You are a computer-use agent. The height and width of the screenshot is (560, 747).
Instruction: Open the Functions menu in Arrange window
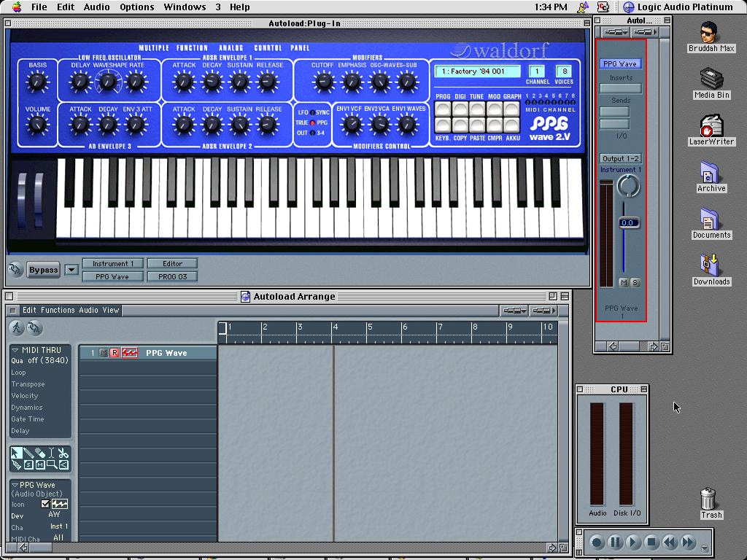58,310
